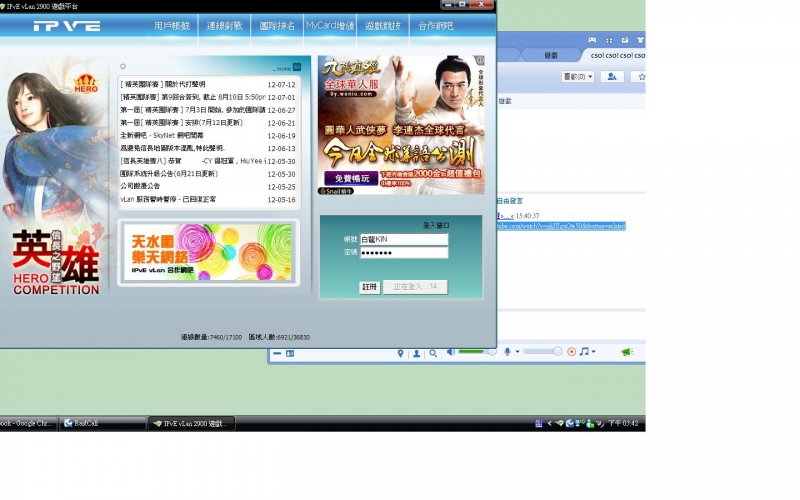Click the magnifier search icon in RaidCall bottom bar
800x500 pixels.
433,353
